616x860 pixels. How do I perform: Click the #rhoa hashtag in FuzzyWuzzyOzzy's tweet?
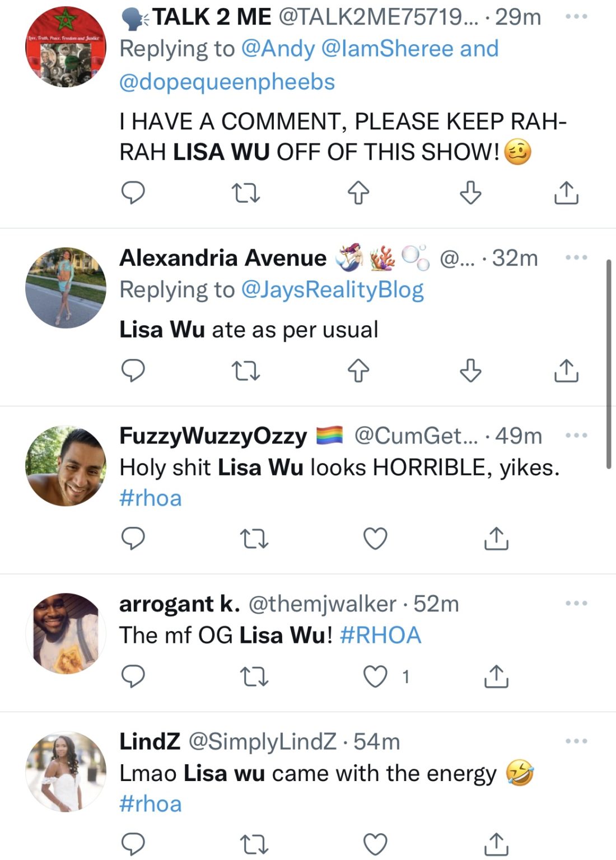tap(149, 498)
